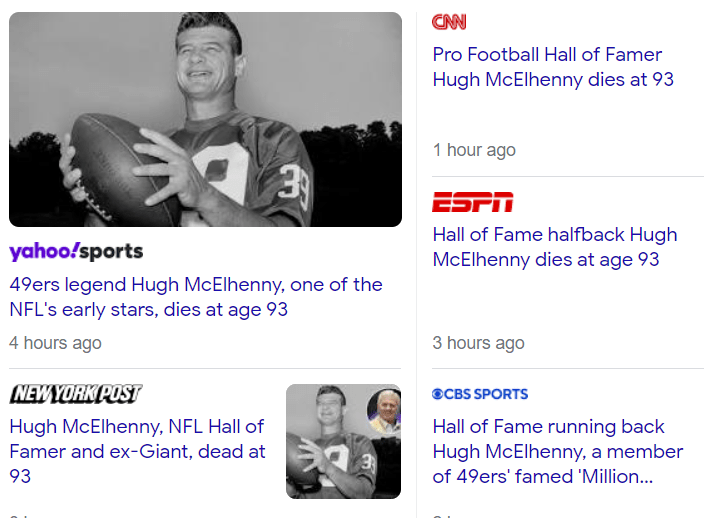This screenshot has width=704, height=518.
Task: Open Yahoo's '49ers legend Hugh McElhenny' headline
Action: tap(195, 297)
